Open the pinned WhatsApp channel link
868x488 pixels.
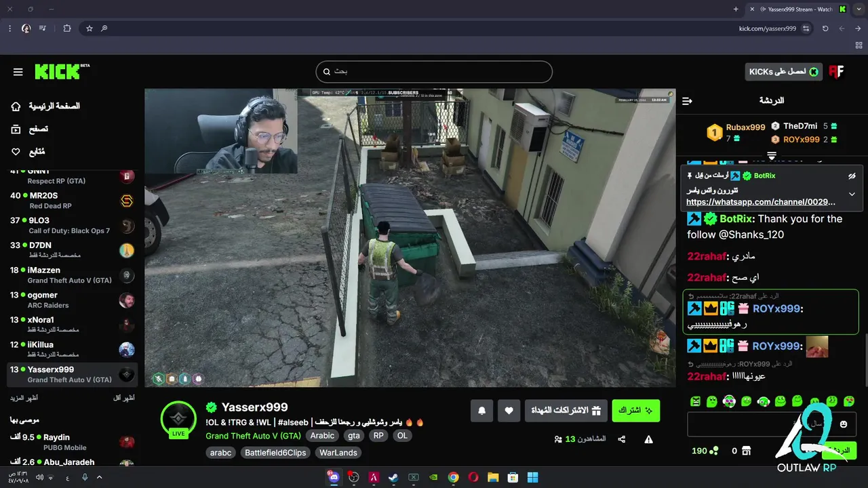pos(761,202)
